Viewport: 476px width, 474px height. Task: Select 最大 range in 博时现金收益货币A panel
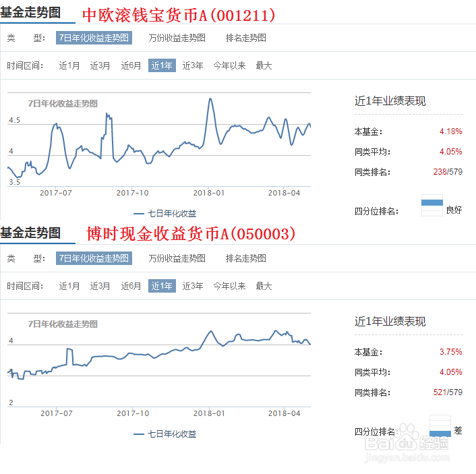click(x=264, y=286)
